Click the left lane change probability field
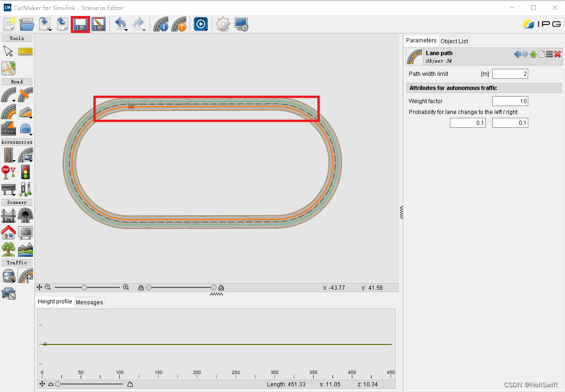This screenshot has width=565, height=392. (468, 123)
